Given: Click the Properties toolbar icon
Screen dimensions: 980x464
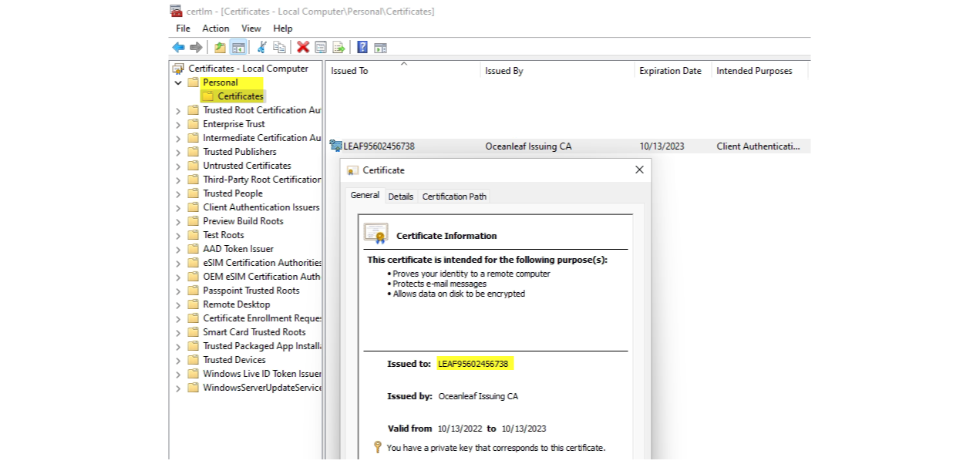Looking at the screenshot, I should click(x=320, y=47).
